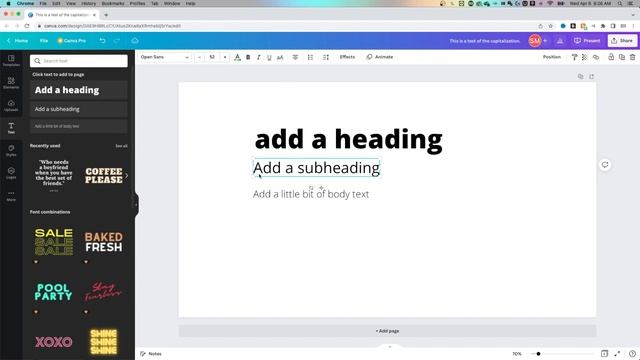The height and width of the screenshot is (360, 640).
Task: Duplicate page icon above canvas
Action: point(580,76)
